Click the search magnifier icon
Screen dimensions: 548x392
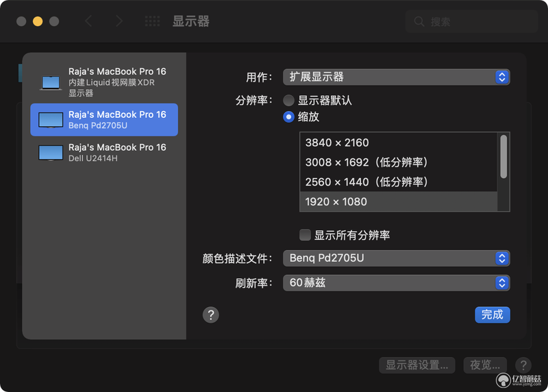tap(419, 22)
